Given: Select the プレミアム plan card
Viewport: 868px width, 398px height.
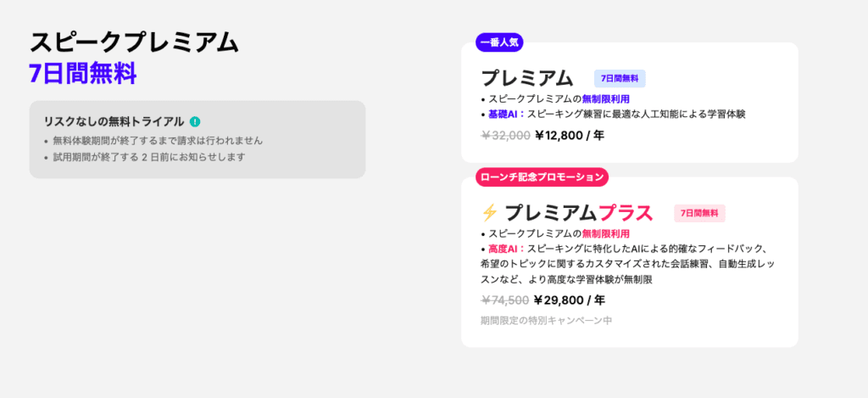Looking at the screenshot, I should [630, 103].
